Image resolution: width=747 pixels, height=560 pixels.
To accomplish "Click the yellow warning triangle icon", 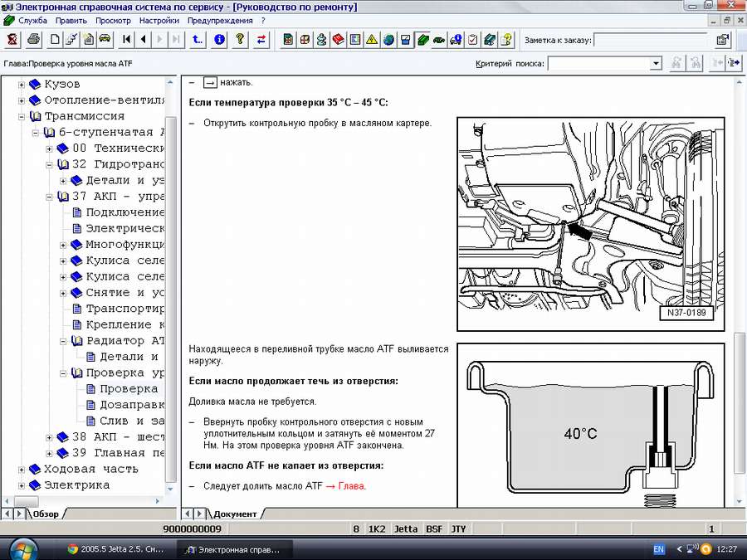I will coord(372,40).
